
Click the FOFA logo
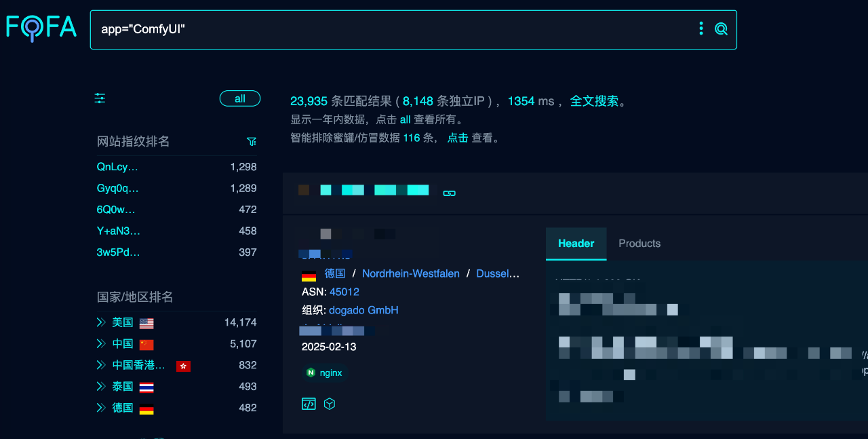click(x=41, y=27)
